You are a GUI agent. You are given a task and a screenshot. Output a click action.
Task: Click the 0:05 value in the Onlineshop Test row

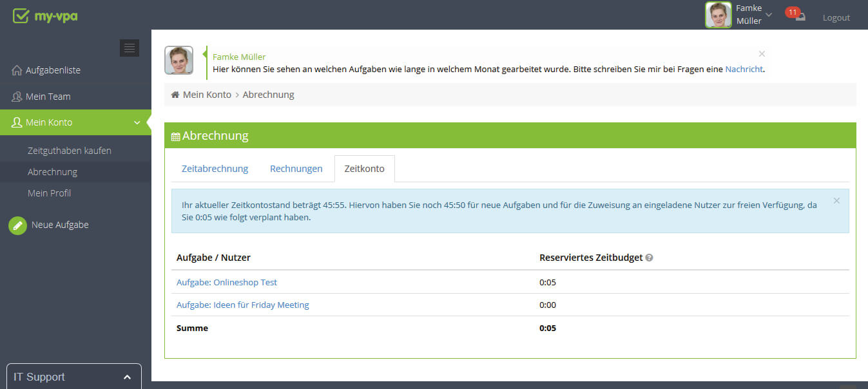(x=548, y=282)
